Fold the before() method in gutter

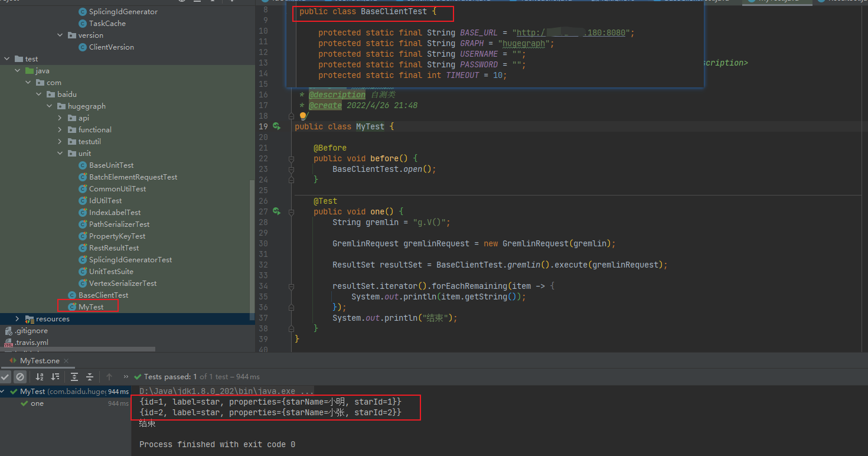point(291,158)
